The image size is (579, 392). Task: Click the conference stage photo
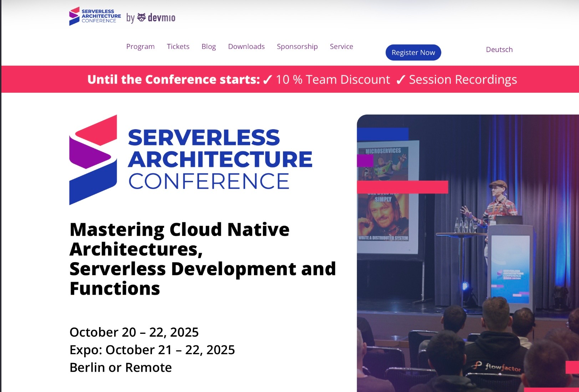[468, 253]
